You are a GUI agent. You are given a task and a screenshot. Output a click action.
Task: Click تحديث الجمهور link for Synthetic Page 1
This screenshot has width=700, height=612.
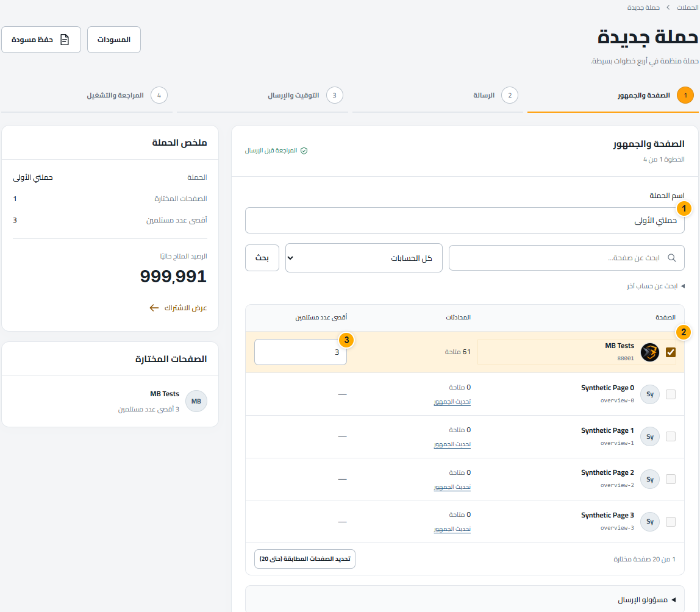(x=452, y=444)
